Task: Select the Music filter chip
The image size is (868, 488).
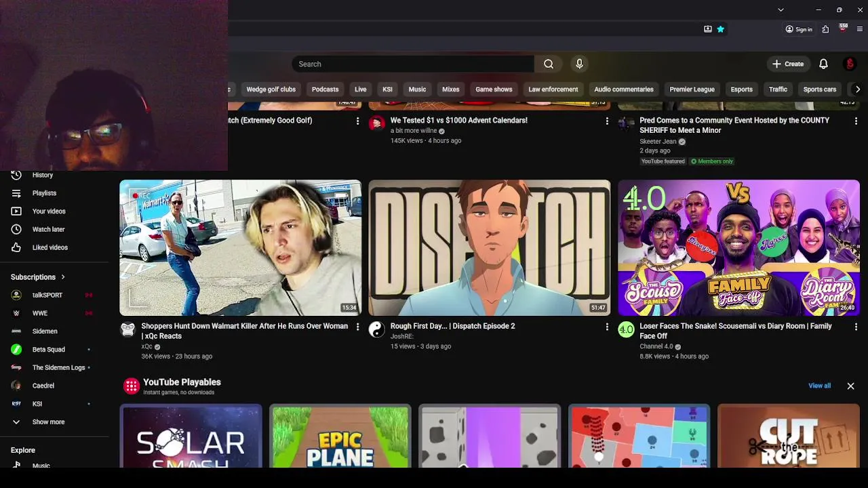Action: point(417,89)
